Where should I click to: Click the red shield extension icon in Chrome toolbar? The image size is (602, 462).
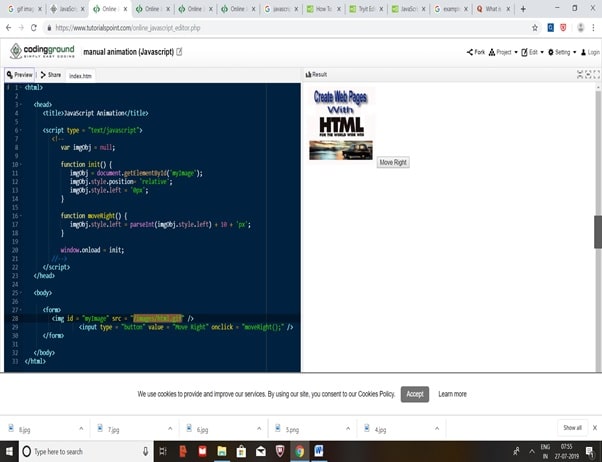563,28
